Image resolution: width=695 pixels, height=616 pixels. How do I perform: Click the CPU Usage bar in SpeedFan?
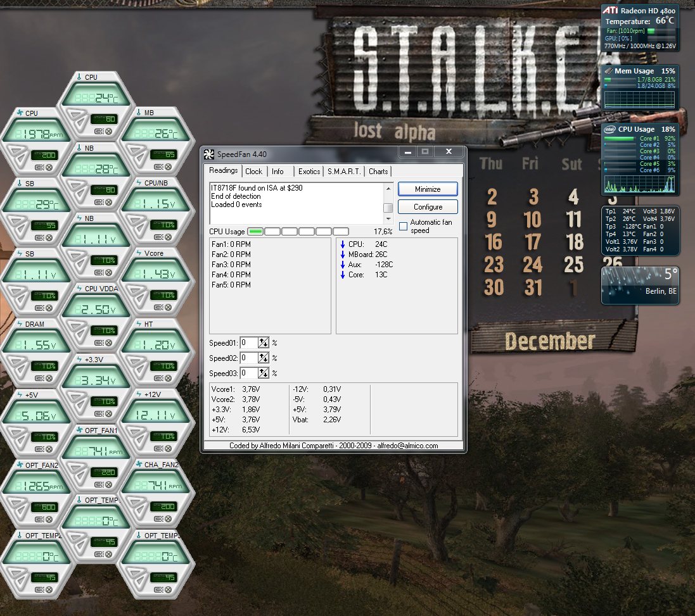click(x=298, y=232)
